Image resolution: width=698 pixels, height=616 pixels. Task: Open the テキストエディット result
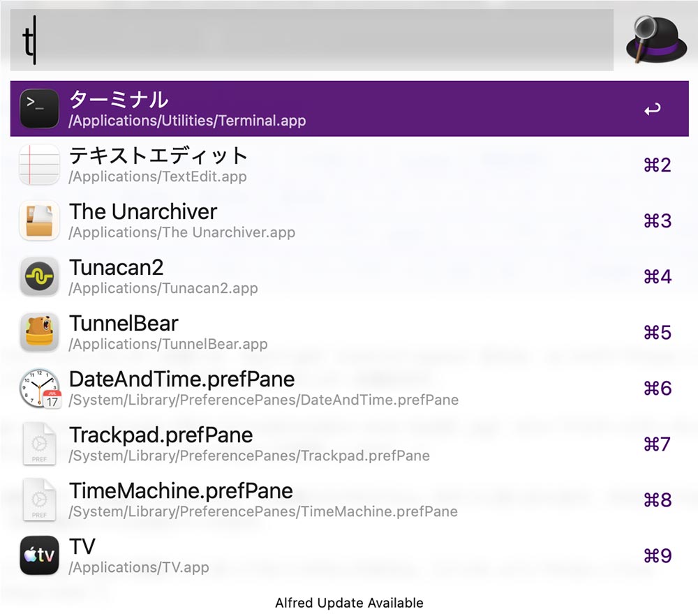(350, 165)
